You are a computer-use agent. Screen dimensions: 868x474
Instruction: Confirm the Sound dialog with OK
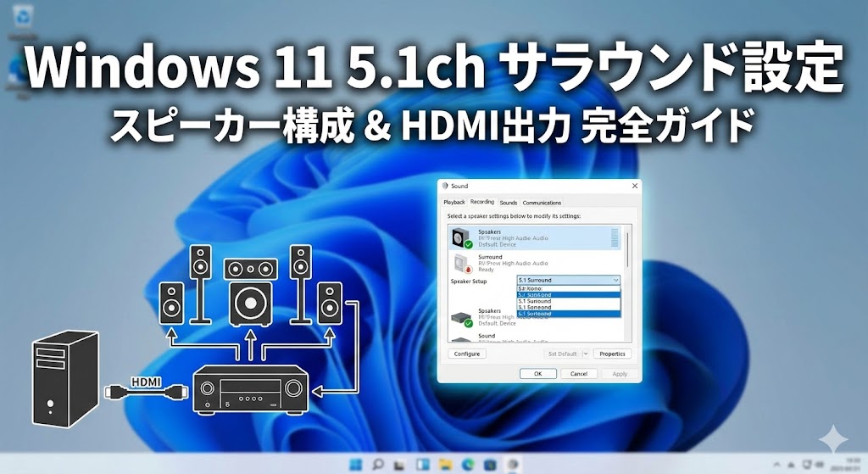tap(537, 374)
